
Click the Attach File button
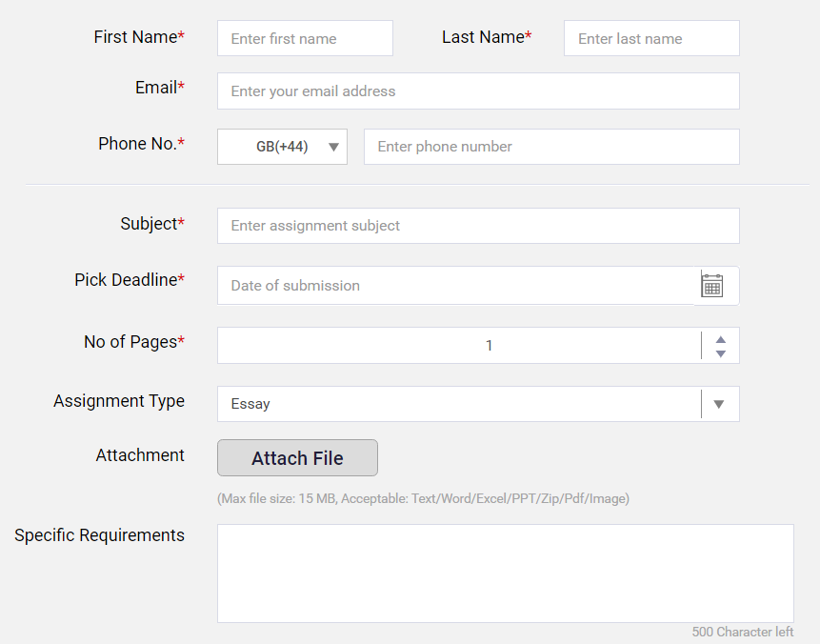pyautogui.click(x=297, y=458)
